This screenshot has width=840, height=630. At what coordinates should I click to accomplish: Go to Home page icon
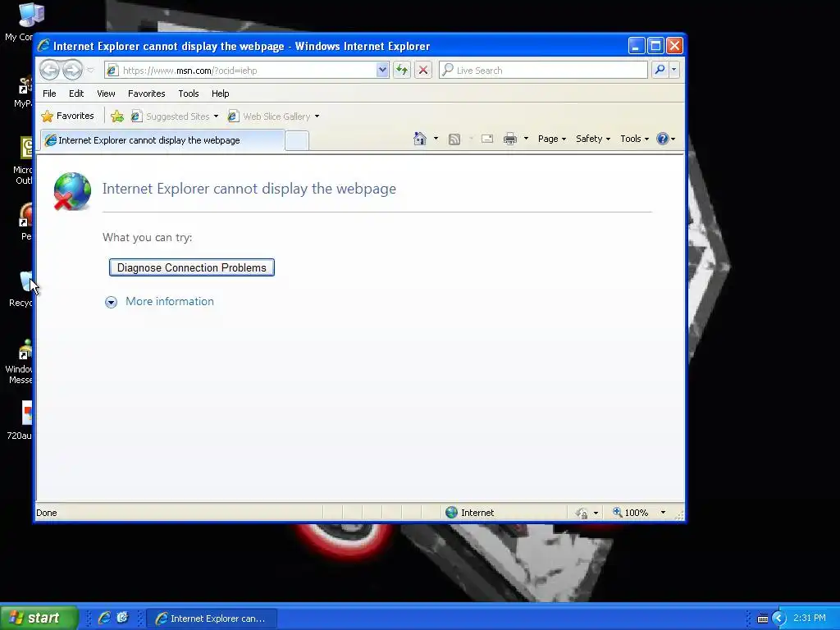click(420, 139)
